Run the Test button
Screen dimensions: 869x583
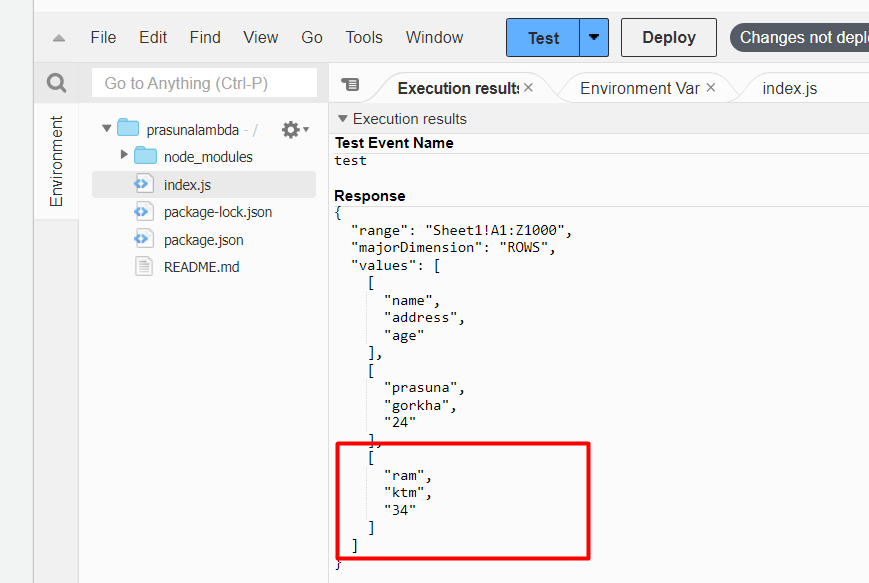(542, 37)
